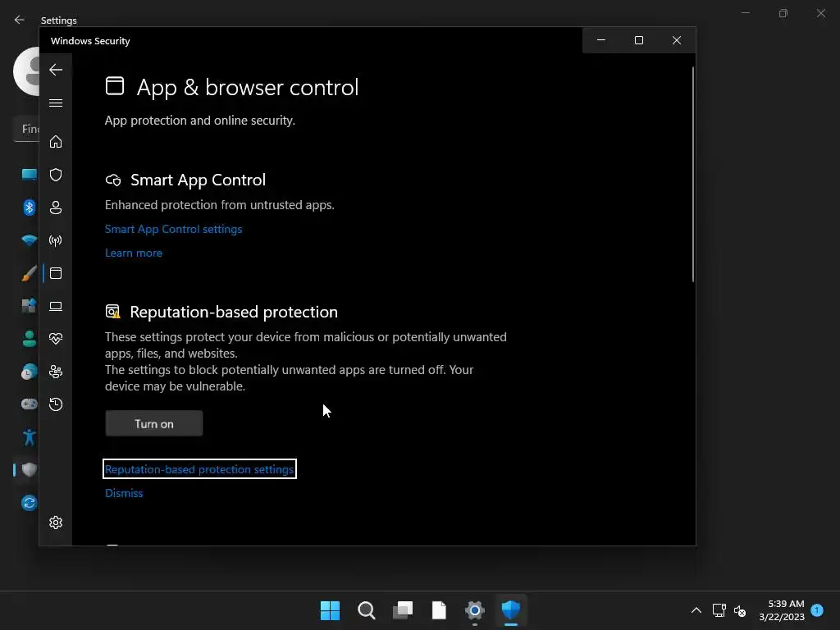Open notification center badge
Image resolution: width=840 pixels, height=630 pixels.
click(817, 609)
